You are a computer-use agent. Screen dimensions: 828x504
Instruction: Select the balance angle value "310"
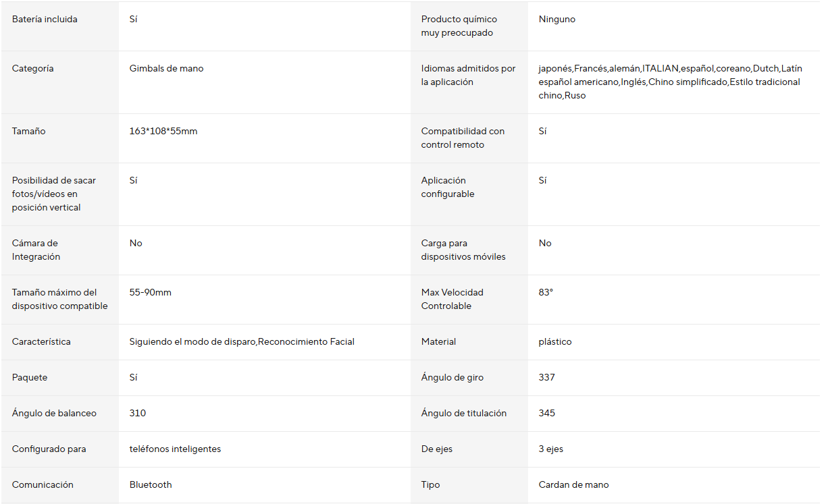click(138, 414)
